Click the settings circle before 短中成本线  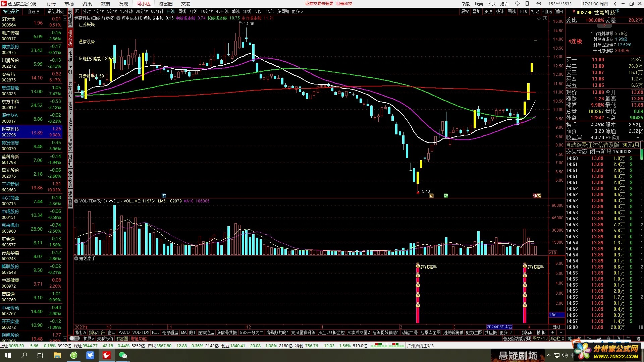coord(118,18)
